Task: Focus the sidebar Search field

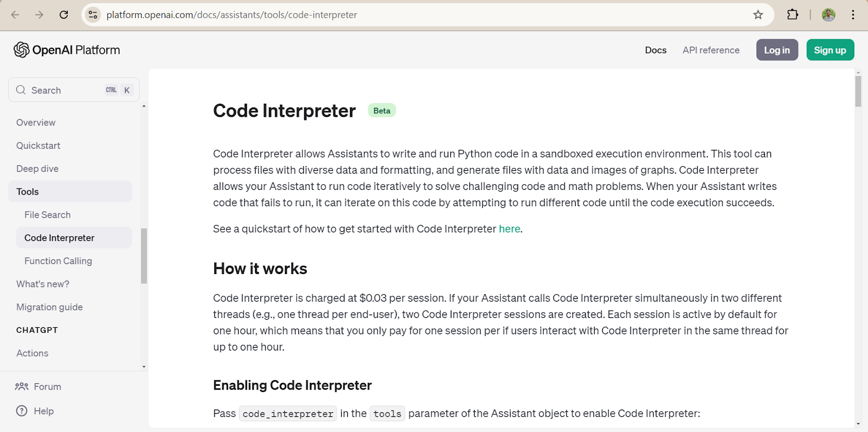Action: [74, 90]
